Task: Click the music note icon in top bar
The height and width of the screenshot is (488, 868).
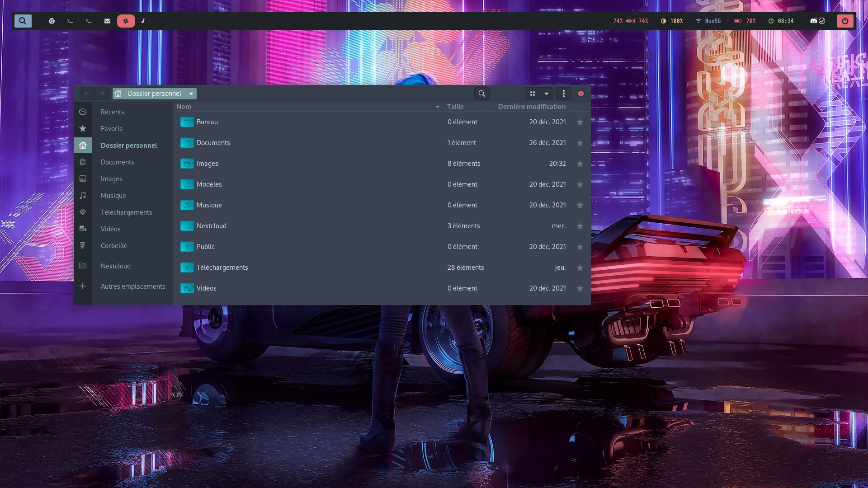Action: coord(143,21)
